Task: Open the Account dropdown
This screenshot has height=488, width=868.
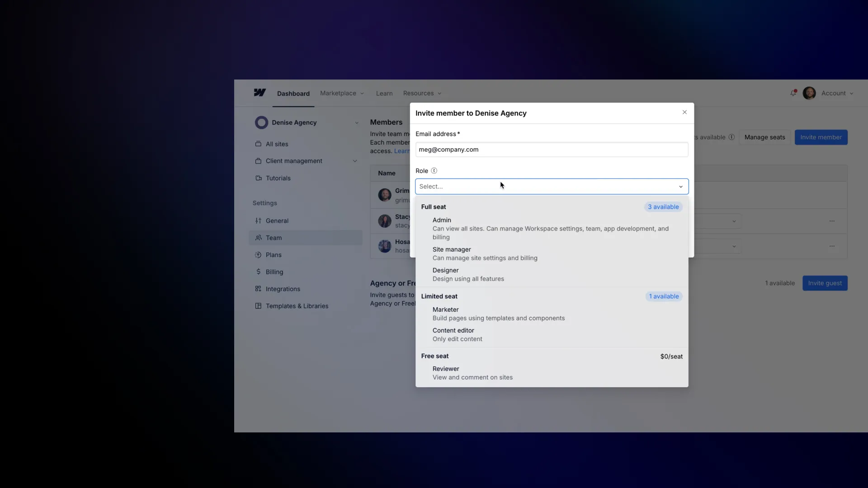Action: click(x=837, y=94)
